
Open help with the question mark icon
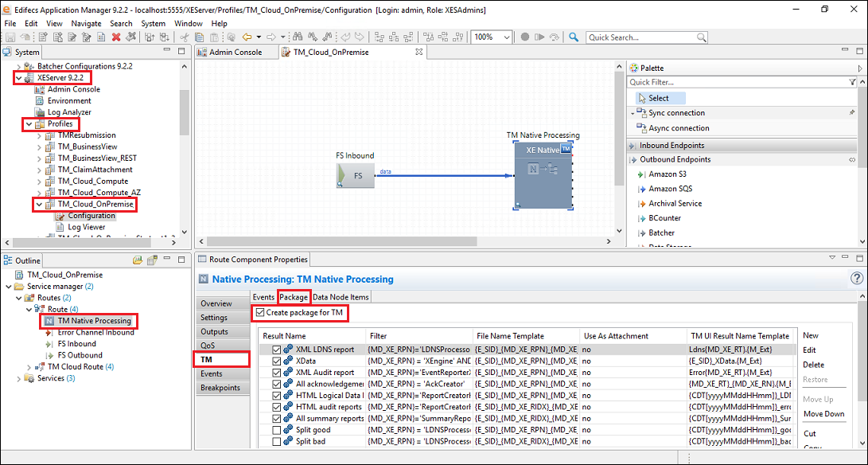point(856,279)
